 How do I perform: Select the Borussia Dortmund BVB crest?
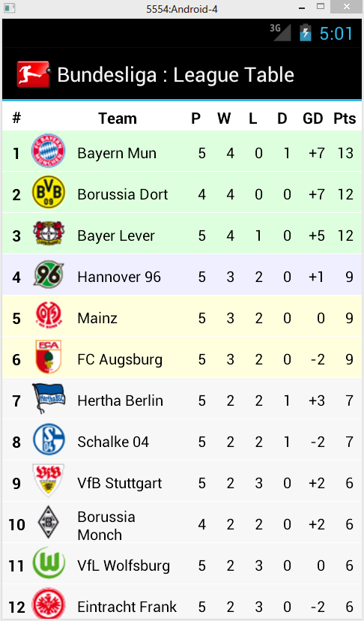tap(48, 192)
